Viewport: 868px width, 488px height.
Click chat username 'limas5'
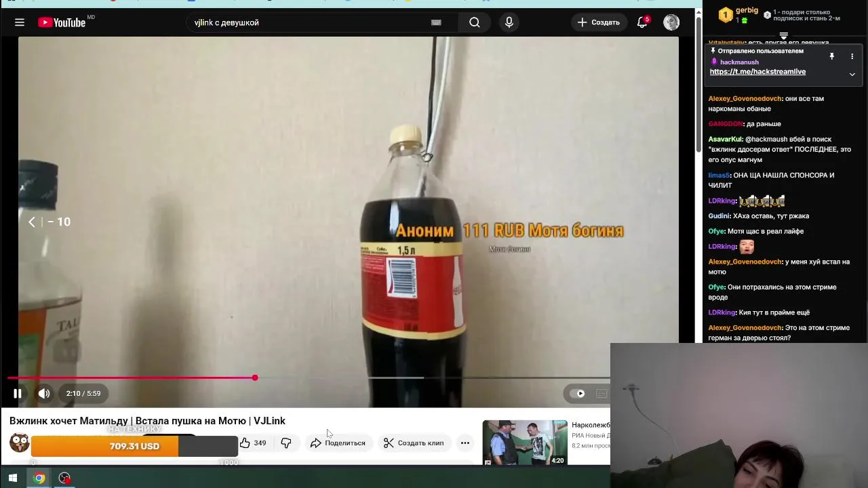coord(719,176)
